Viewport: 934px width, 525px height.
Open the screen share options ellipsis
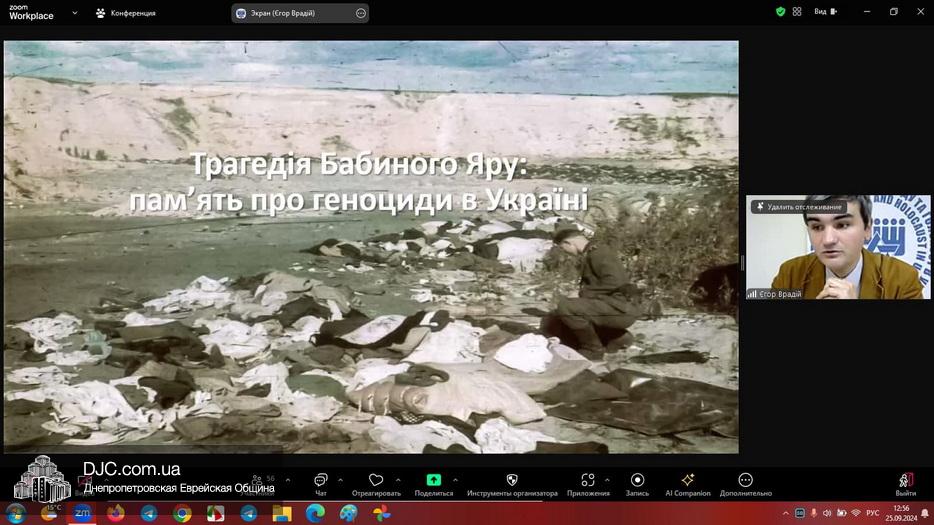pyautogui.click(x=360, y=13)
